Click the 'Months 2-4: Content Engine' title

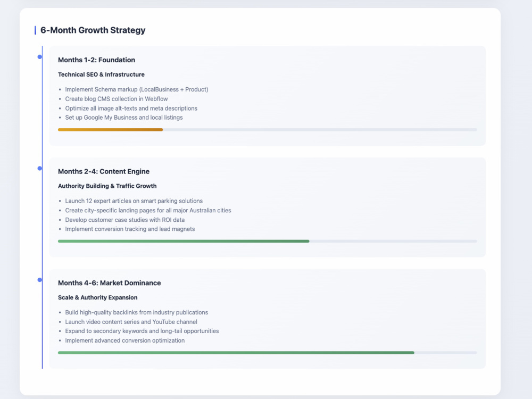point(104,171)
